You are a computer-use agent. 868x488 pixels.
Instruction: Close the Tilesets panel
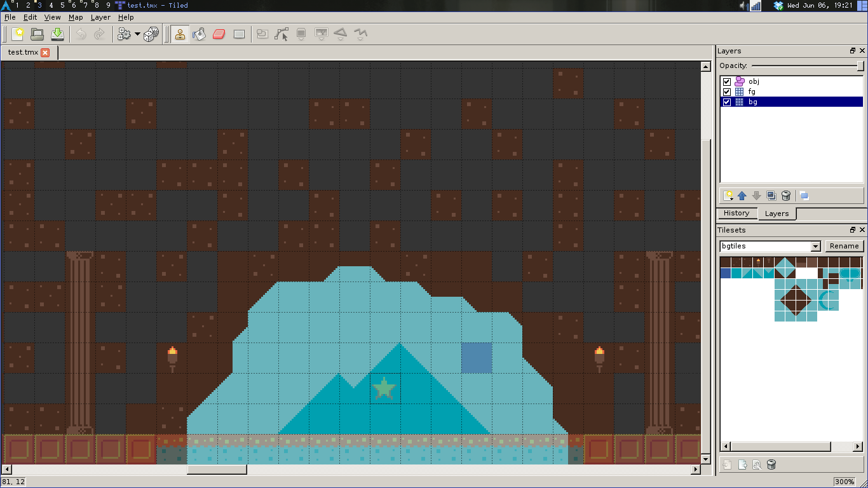pos(862,230)
